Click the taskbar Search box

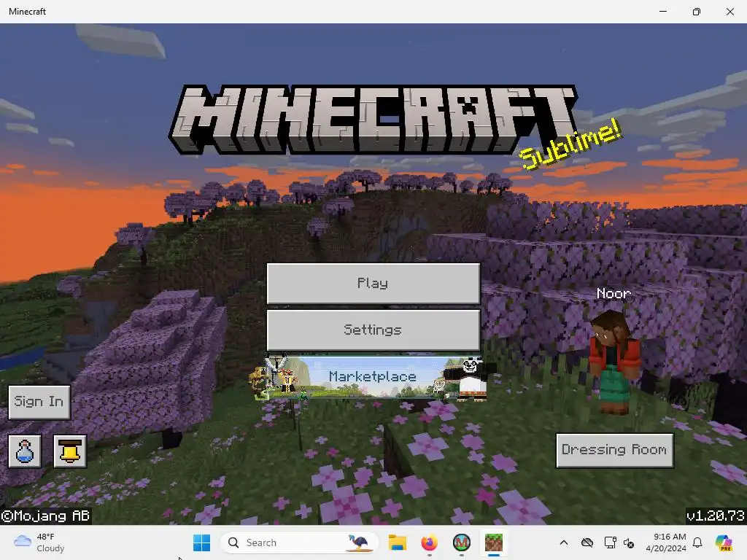pyautogui.click(x=299, y=542)
